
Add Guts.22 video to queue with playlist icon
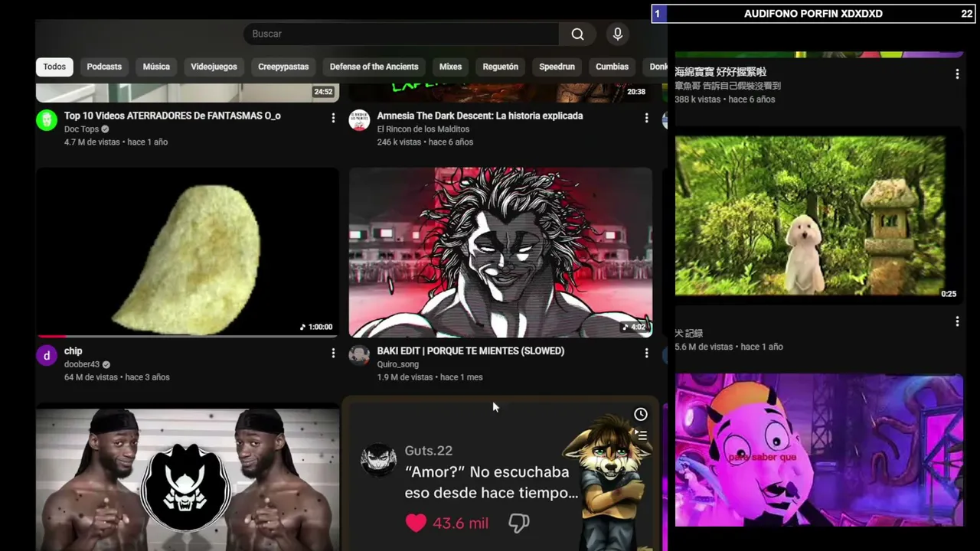pos(642,435)
